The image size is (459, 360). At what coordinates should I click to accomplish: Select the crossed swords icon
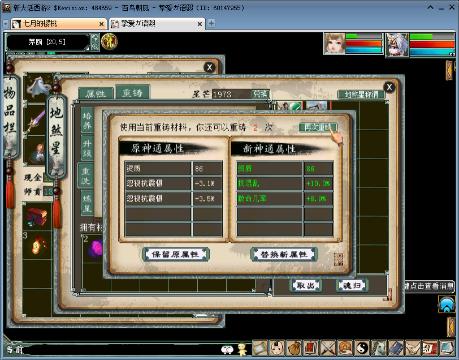point(328,348)
